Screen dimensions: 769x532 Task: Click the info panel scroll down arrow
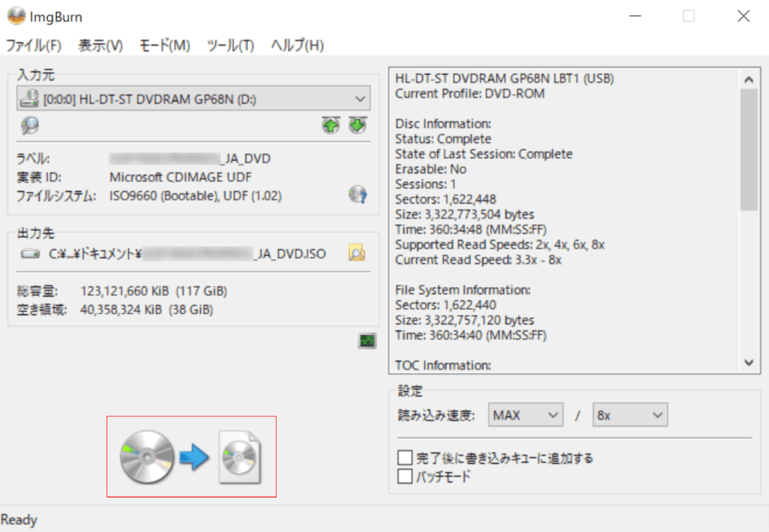(748, 363)
